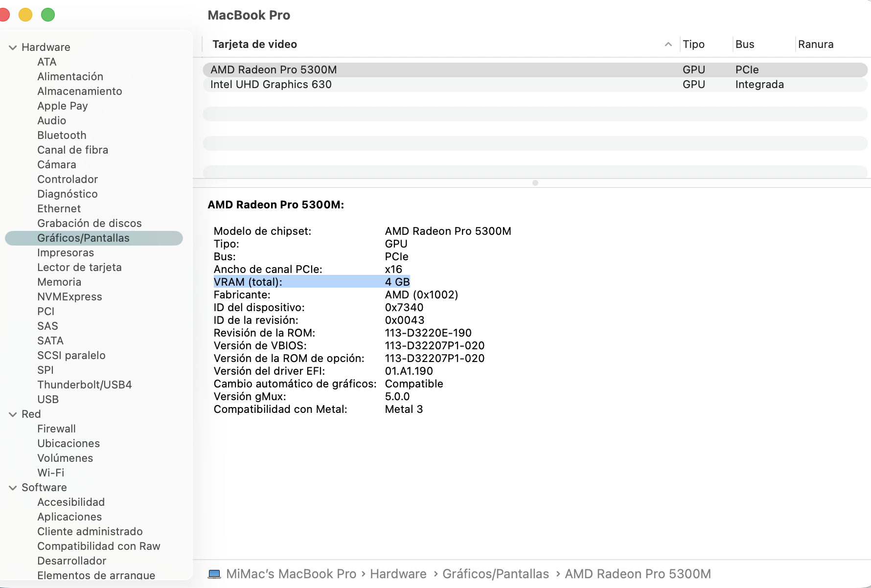871x588 pixels.
Task: Collapse the Red section
Action: [x=13, y=414]
